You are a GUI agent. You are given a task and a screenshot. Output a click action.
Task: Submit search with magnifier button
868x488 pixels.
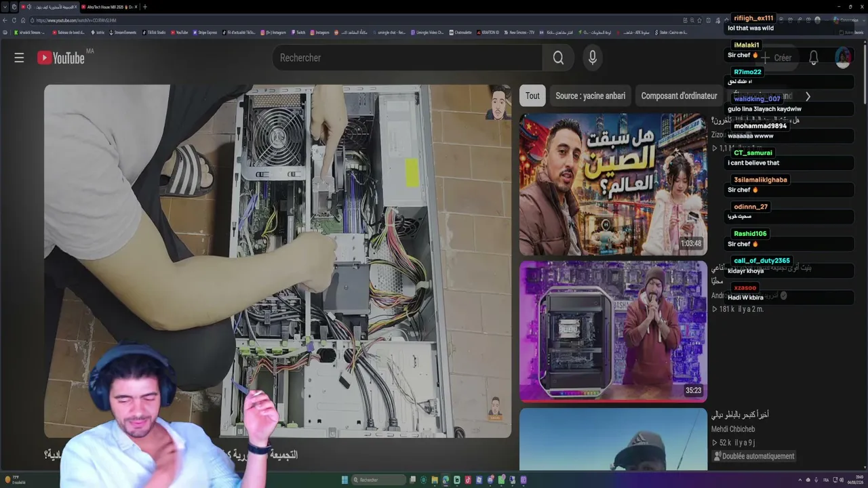[x=558, y=58]
